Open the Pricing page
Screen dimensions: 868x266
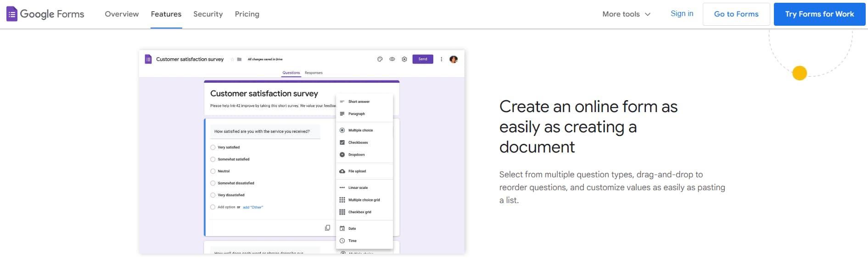pos(247,14)
